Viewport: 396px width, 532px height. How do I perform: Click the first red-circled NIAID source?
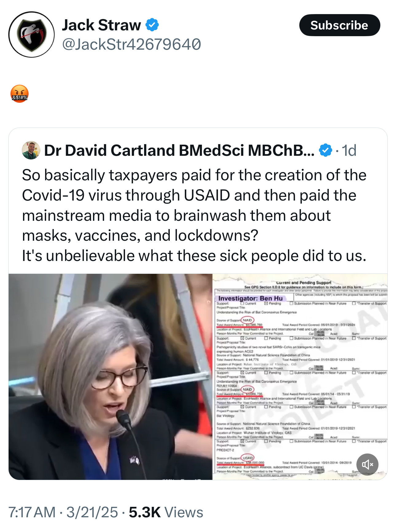point(247,320)
